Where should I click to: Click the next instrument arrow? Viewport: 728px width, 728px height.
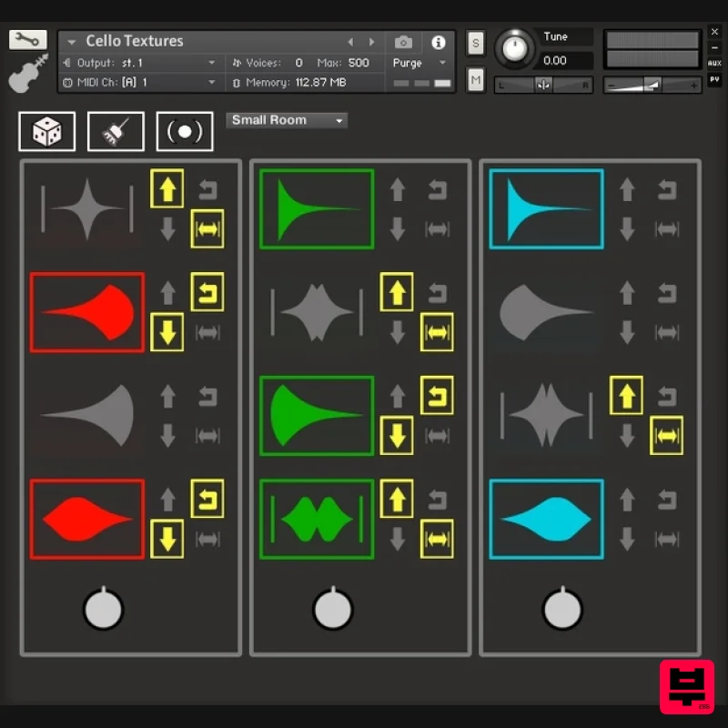coord(371,42)
